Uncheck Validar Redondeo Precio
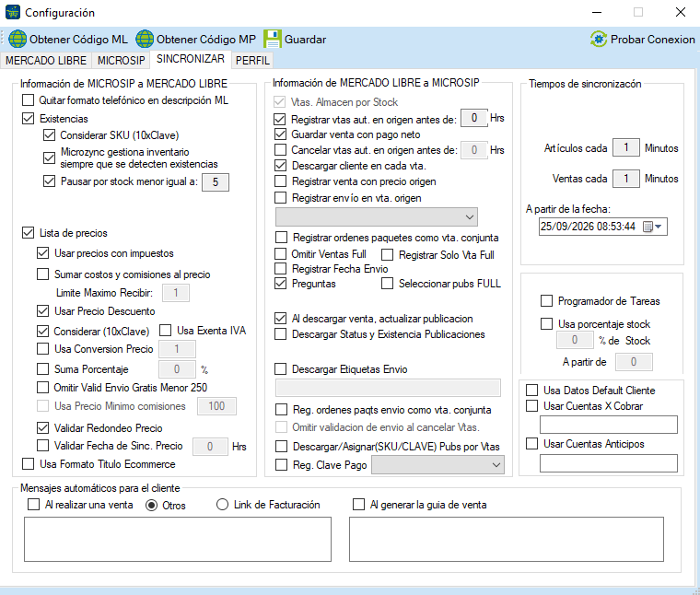The height and width of the screenshot is (595, 700). (x=43, y=427)
